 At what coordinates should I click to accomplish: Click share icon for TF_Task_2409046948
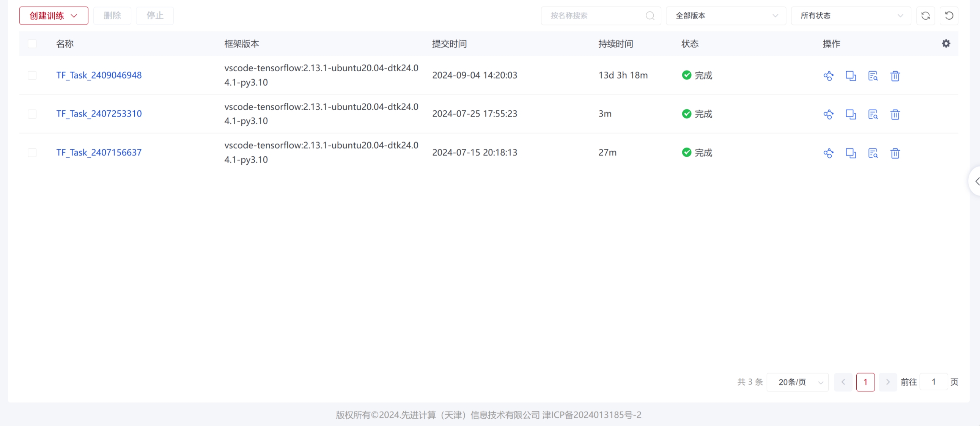coord(828,76)
